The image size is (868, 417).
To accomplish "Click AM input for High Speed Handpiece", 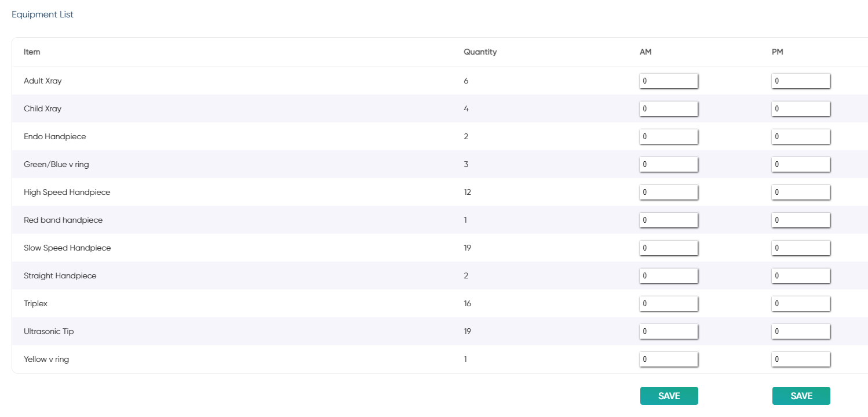I will coord(669,193).
